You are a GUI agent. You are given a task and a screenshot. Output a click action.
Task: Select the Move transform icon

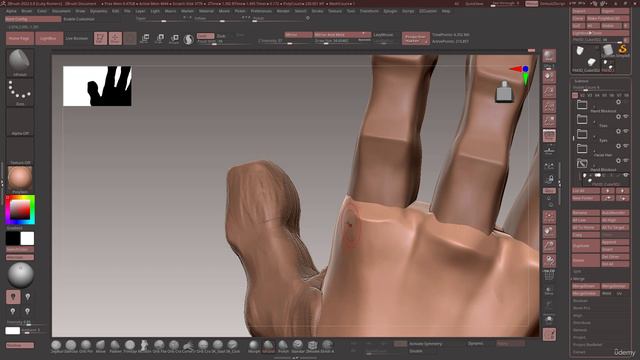pos(144,39)
